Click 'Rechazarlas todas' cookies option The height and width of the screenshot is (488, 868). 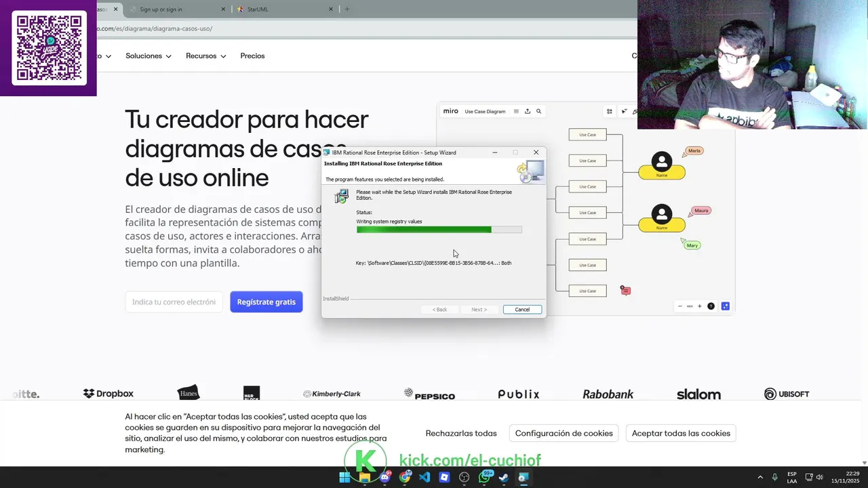click(461, 433)
